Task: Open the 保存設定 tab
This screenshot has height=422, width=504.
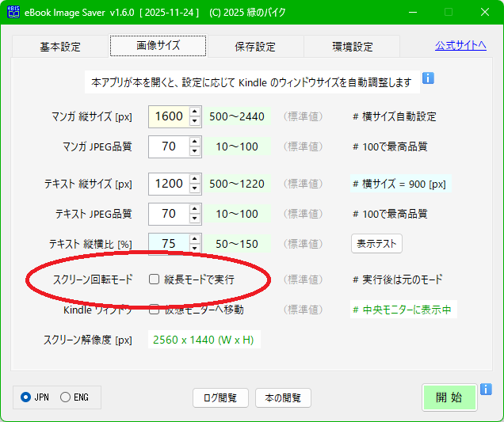Action: click(x=255, y=47)
